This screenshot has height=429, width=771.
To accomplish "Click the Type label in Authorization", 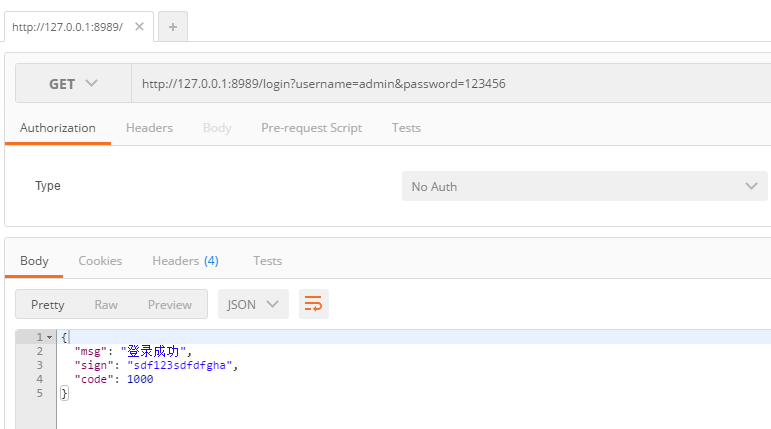I will point(48,186).
